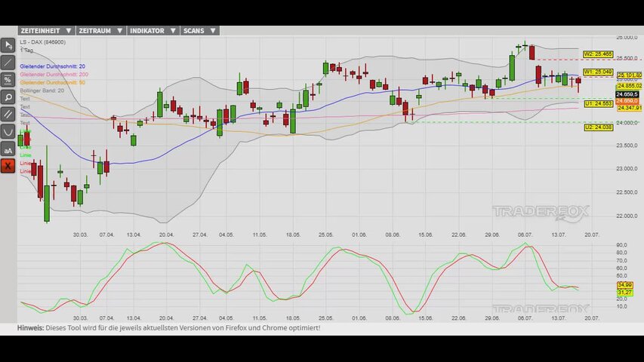Image resolution: width=644 pixels, height=362 pixels.
Task: Click the U1: 24.553 support label
Action: [x=599, y=104]
